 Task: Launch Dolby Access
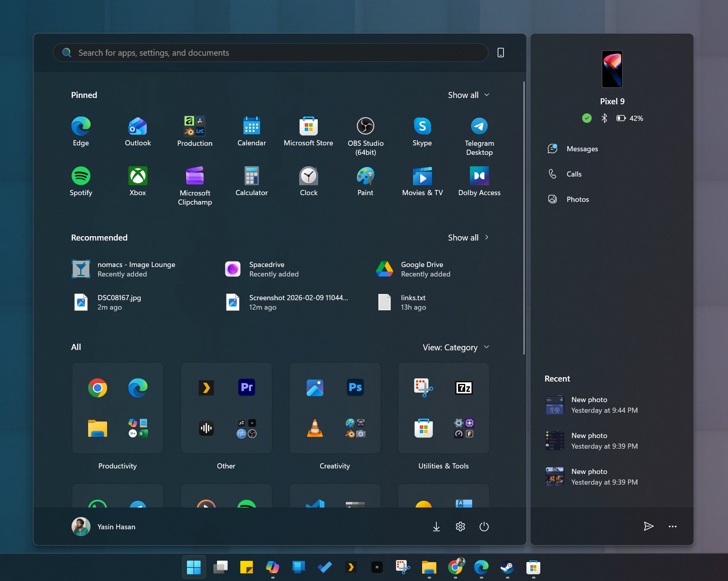(479, 181)
